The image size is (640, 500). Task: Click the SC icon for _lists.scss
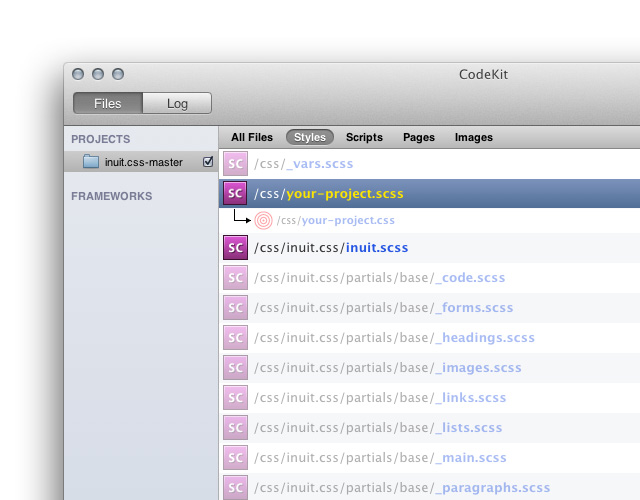tap(235, 427)
